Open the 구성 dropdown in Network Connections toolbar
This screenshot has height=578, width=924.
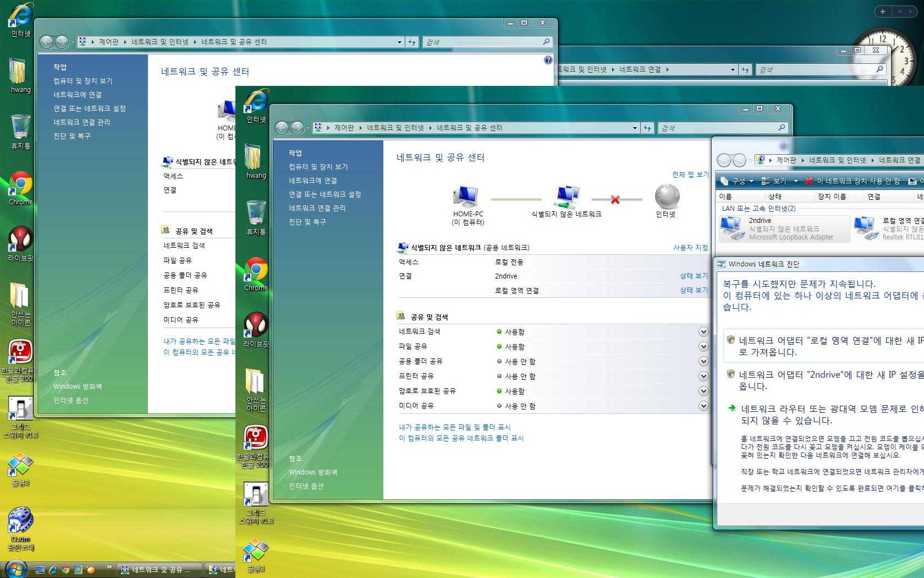[x=738, y=181]
